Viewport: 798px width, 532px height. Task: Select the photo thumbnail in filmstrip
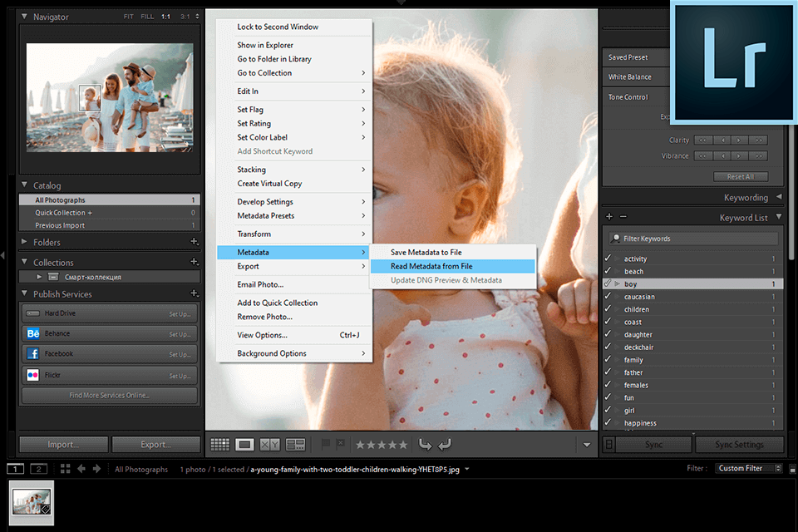(x=32, y=502)
